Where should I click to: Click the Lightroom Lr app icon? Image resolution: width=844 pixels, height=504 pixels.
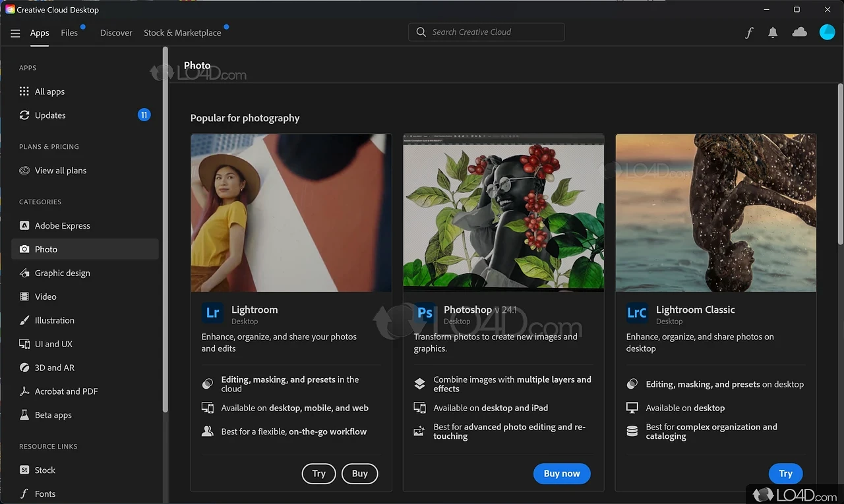click(x=212, y=313)
